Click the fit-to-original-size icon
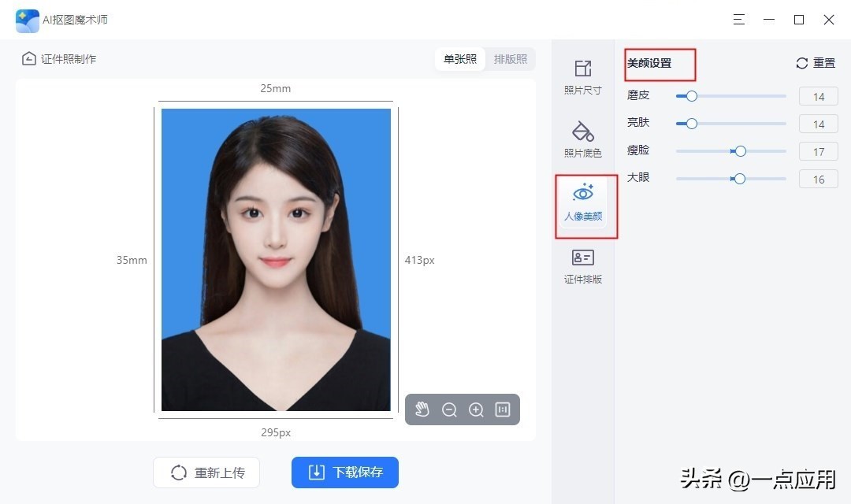This screenshot has width=851, height=504. [503, 409]
